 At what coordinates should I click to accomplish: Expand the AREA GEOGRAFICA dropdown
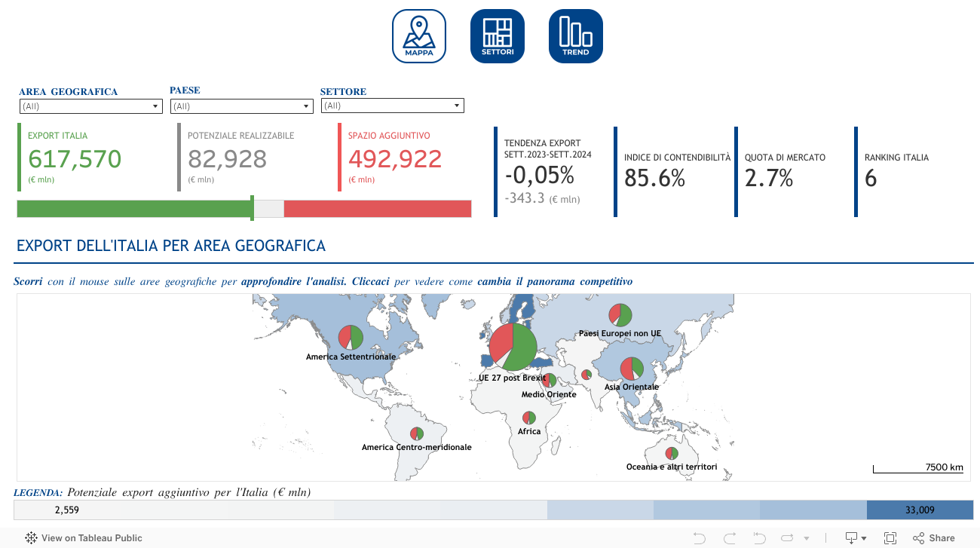[x=90, y=106]
